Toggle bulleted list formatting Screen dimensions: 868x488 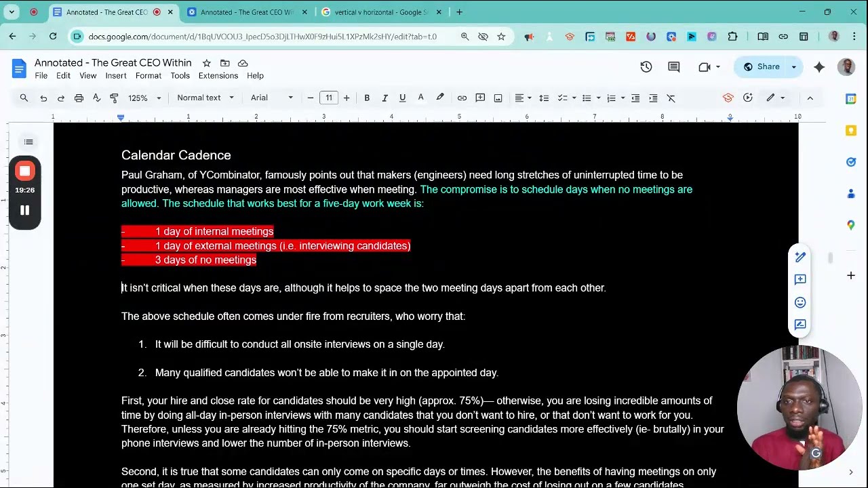point(587,98)
